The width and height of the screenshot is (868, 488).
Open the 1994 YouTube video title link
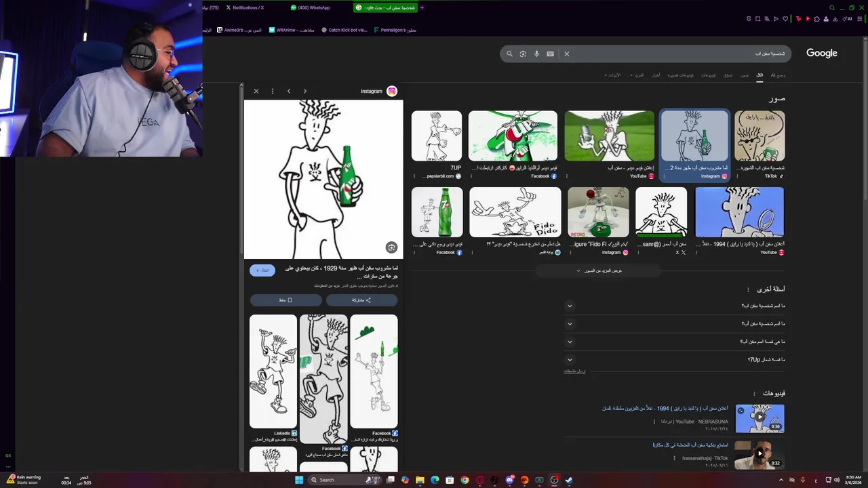tap(665, 409)
